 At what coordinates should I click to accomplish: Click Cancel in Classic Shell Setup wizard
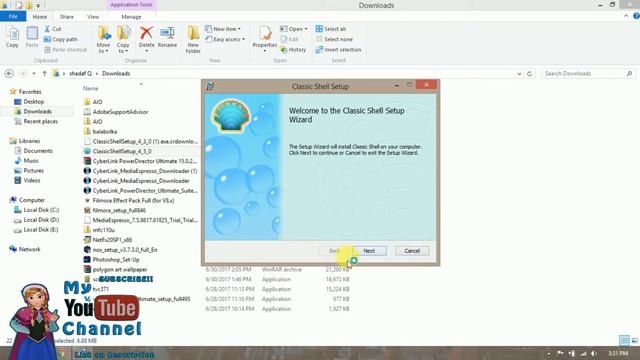[412, 251]
